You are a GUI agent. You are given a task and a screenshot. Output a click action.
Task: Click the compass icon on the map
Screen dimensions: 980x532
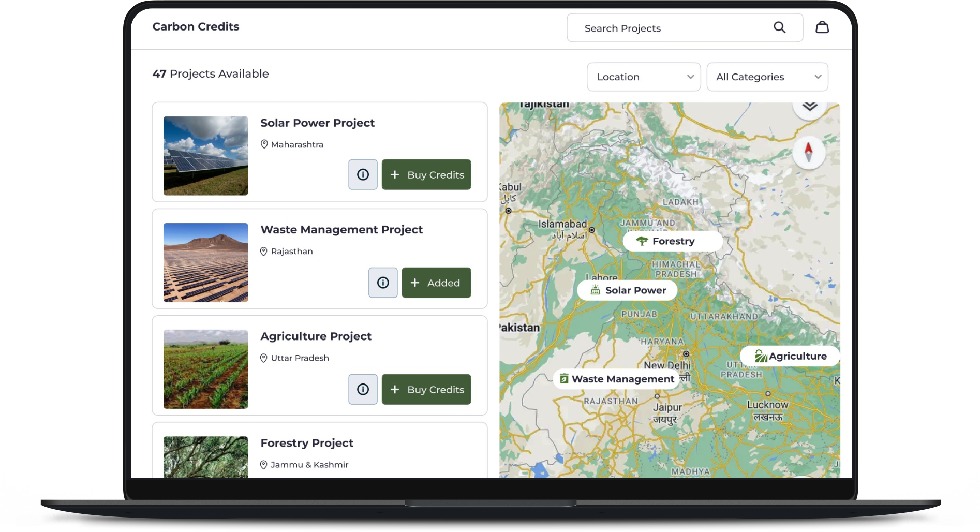click(809, 152)
